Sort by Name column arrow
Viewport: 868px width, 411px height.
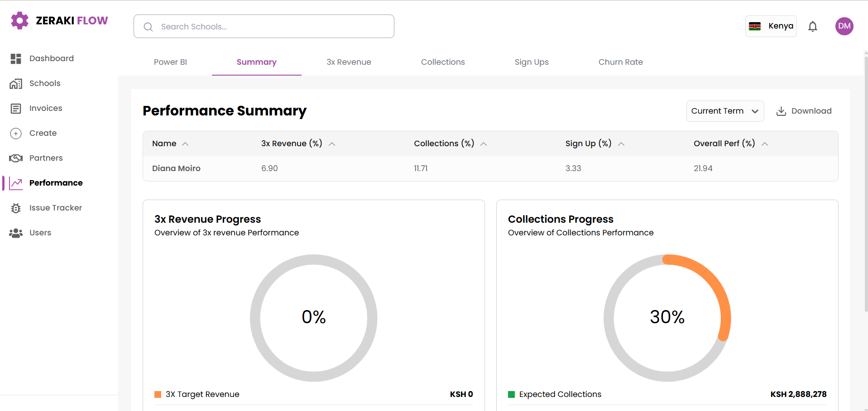(185, 144)
